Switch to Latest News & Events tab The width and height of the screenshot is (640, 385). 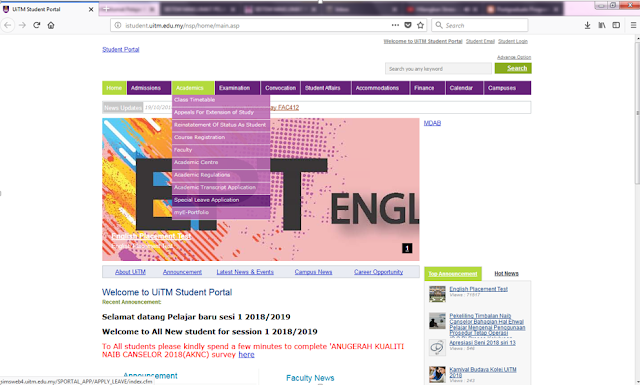click(245, 272)
